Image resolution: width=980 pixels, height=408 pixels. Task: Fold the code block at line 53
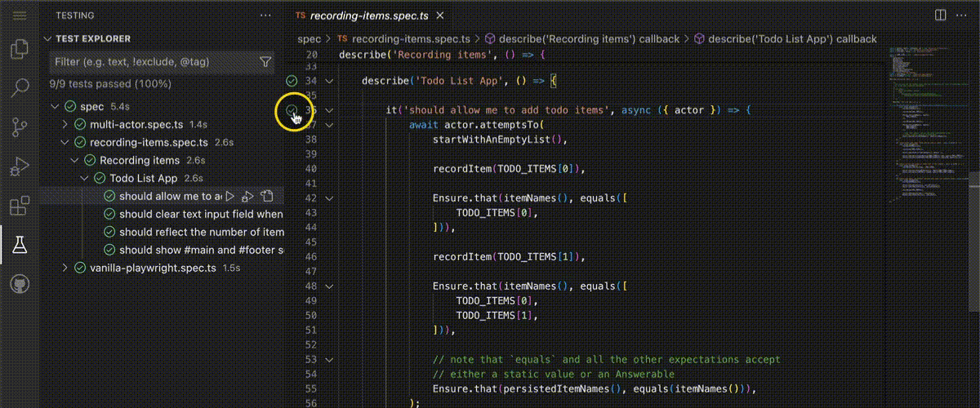329,359
